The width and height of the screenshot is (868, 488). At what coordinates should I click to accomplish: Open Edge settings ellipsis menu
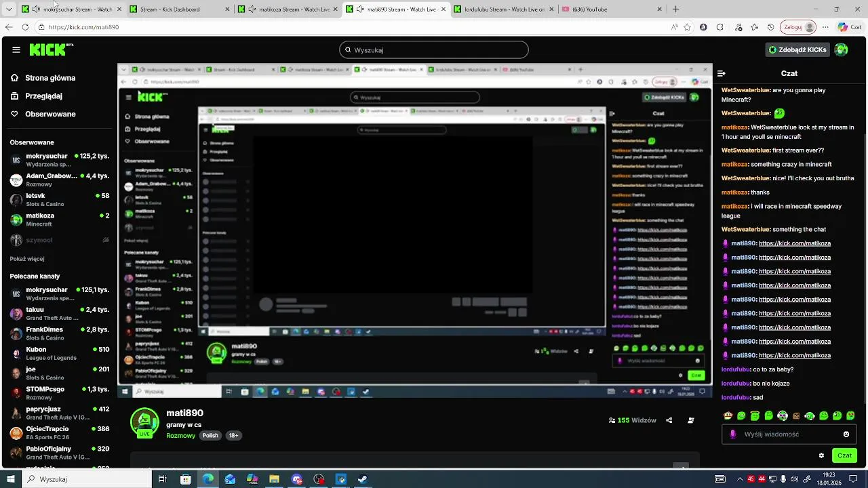click(825, 27)
